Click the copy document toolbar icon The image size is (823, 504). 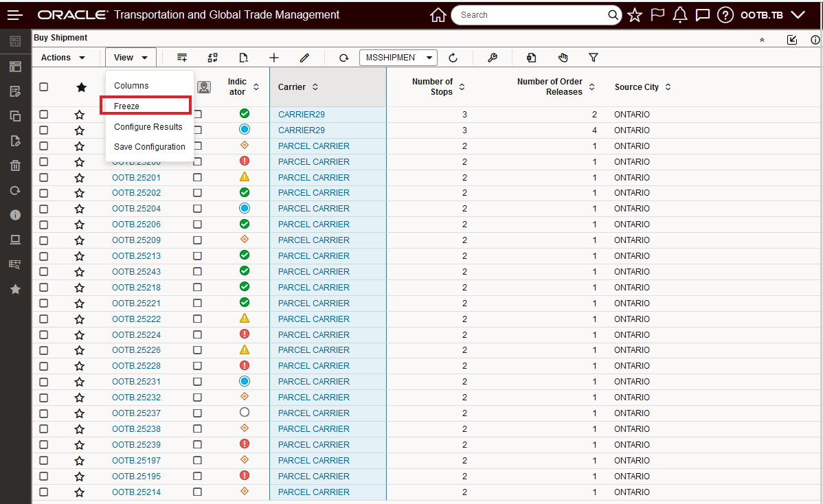pos(531,58)
